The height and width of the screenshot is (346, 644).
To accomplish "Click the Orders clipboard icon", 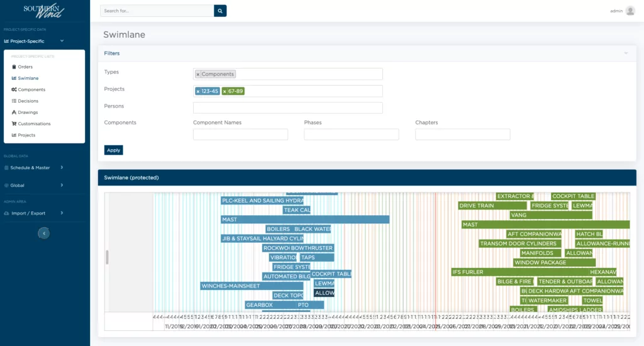I will click(x=14, y=67).
